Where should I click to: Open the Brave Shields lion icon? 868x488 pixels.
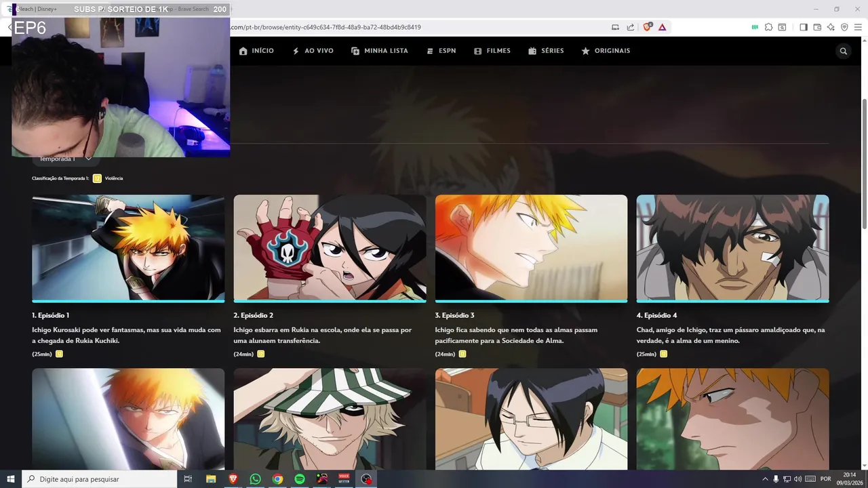coord(647,27)
